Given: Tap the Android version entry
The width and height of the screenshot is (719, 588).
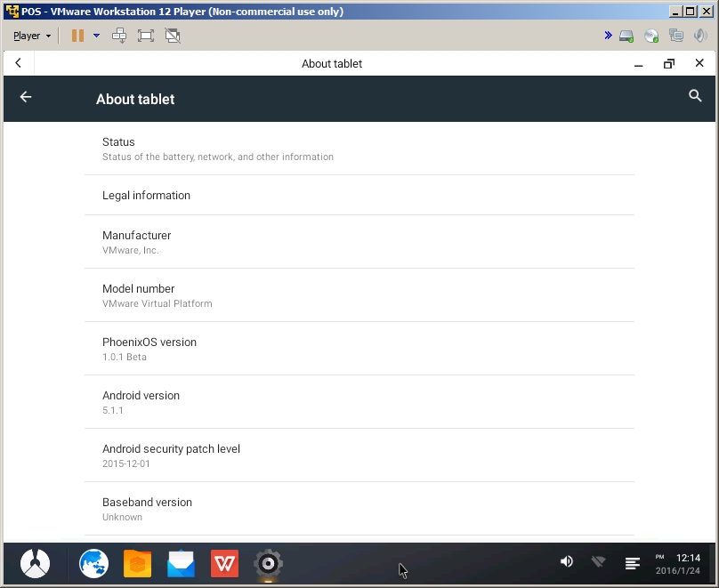Looking at the screenshot, I should tap(359, 402).
